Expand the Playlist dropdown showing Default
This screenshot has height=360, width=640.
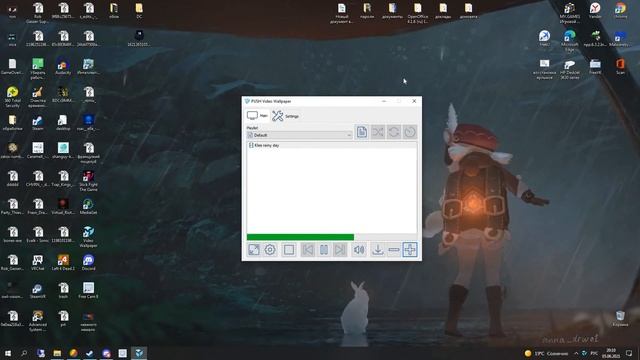coord(299,135)
